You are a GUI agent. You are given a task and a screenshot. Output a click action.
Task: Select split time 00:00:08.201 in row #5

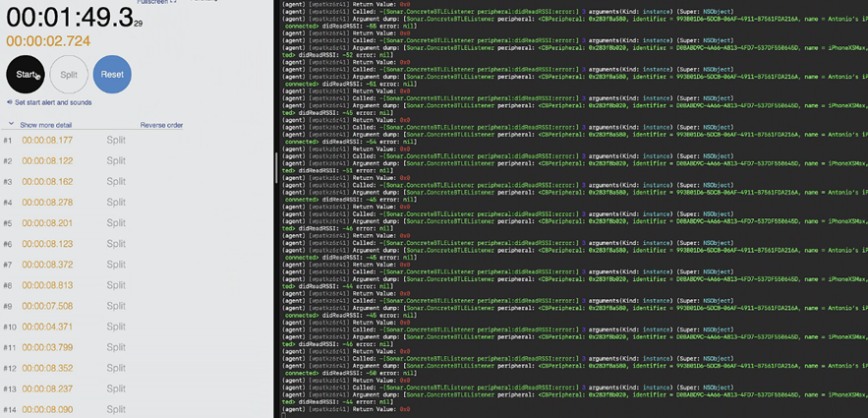pos(47,223)
